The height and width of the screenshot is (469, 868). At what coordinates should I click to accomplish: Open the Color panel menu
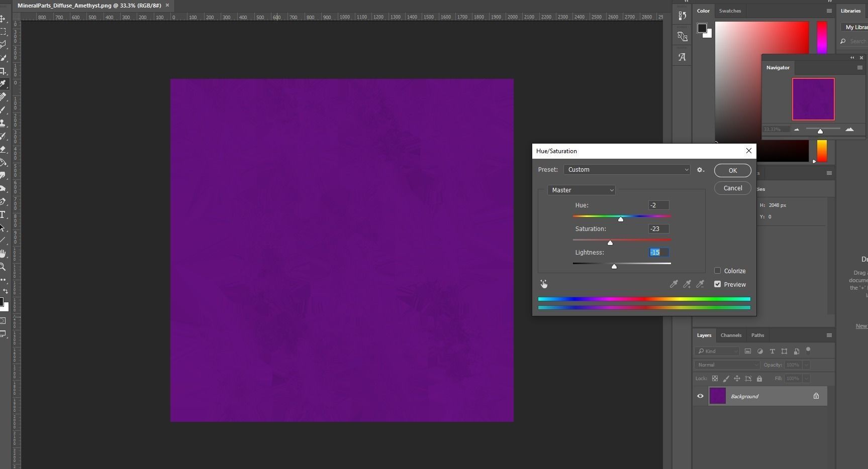click(x=829, y=11)
